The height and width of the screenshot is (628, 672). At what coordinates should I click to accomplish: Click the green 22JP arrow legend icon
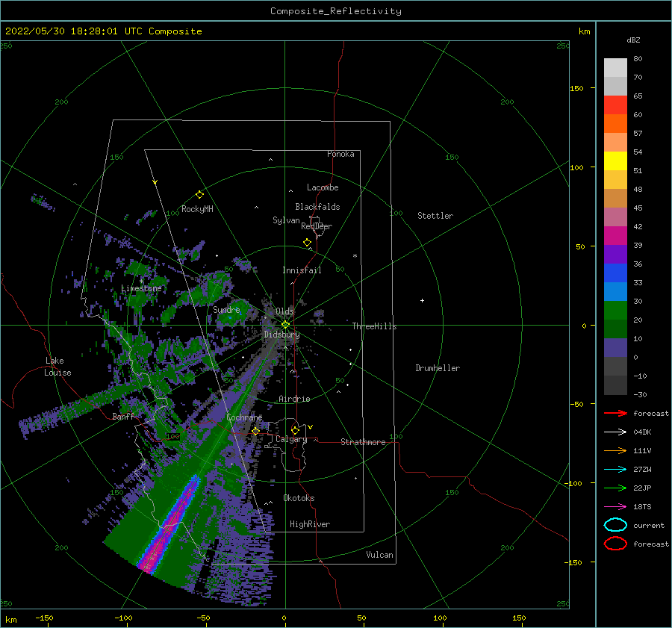click(615, 488)
